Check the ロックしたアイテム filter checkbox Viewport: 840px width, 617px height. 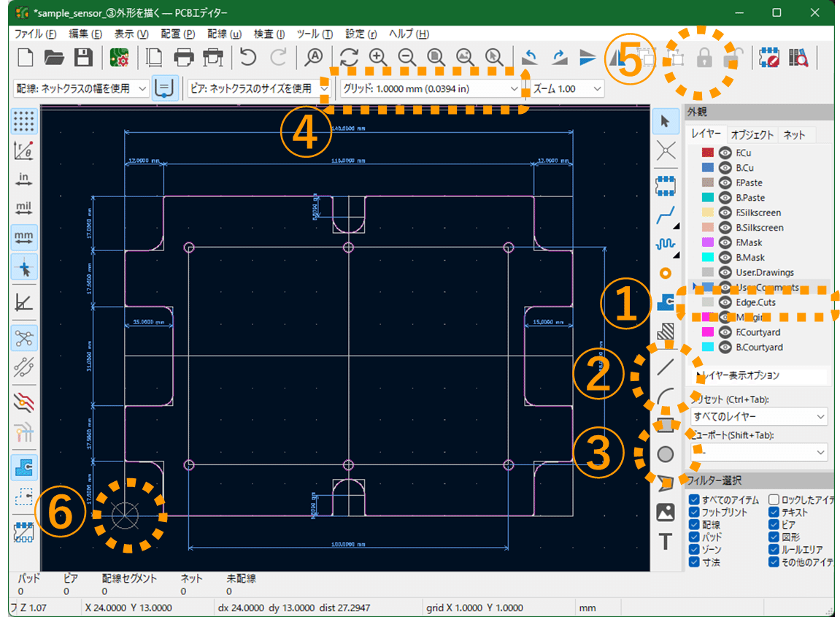click(x=774, y=499)
